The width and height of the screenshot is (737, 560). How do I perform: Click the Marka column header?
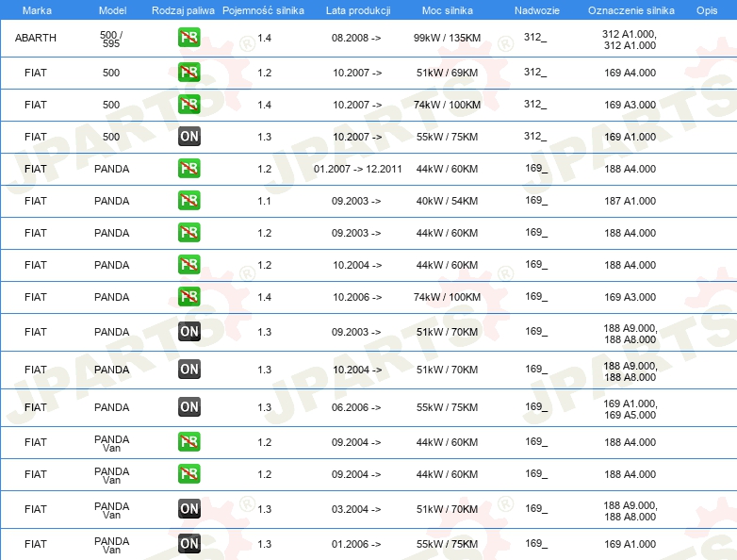37,10
